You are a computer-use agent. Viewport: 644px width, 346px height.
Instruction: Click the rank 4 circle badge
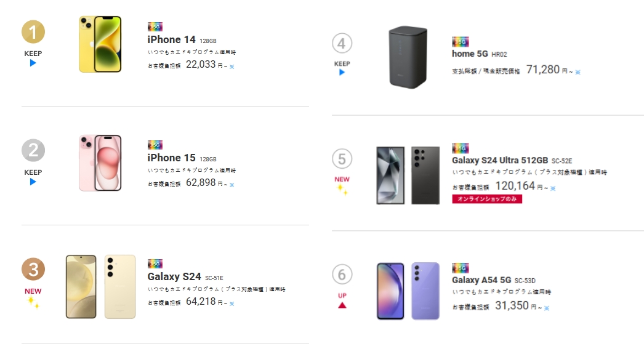[x=342, y=44]
